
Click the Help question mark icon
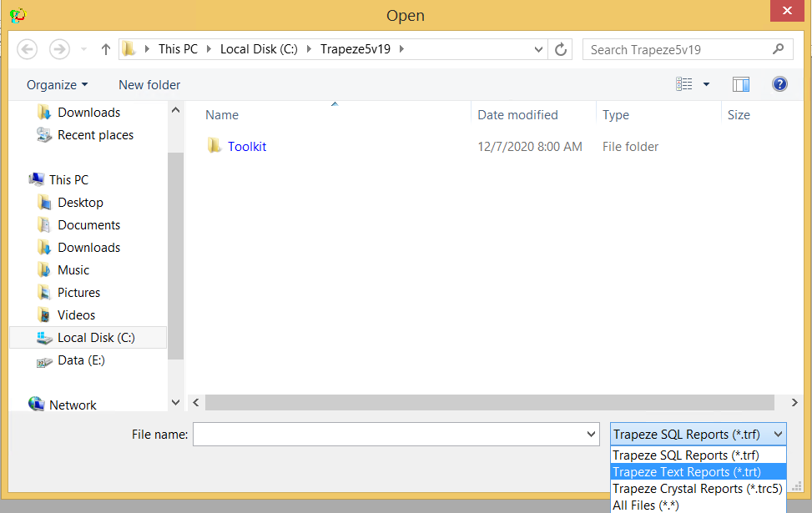click(779, 83)
